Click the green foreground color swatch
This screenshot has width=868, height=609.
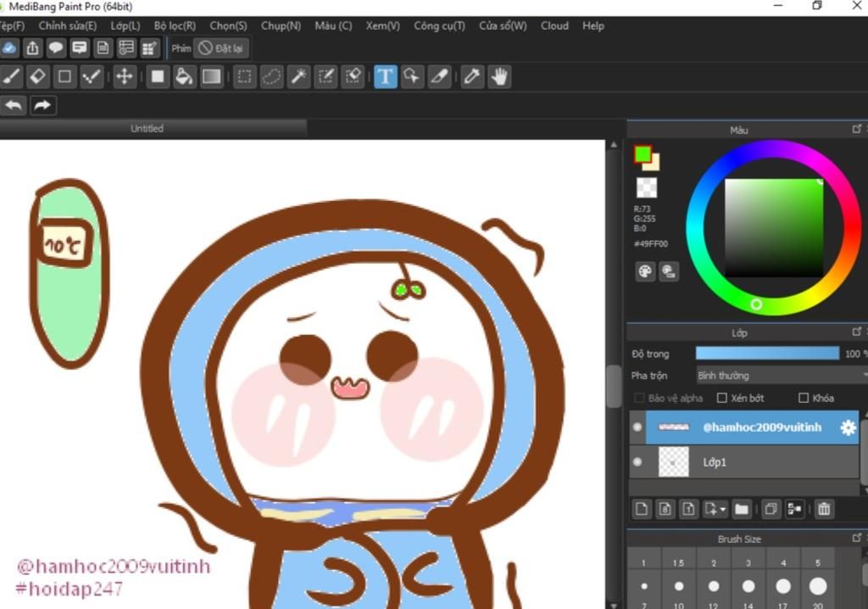(x=643, y=154)
